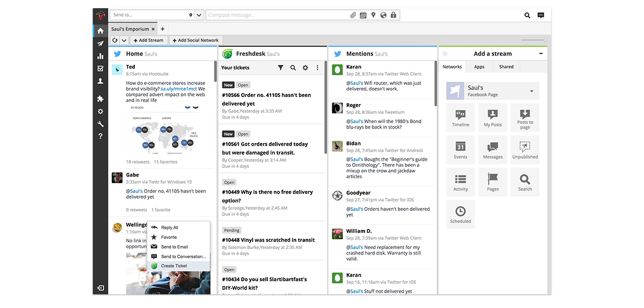
Task: Open the Analytics bar chart icon
Action: point(100,56)
